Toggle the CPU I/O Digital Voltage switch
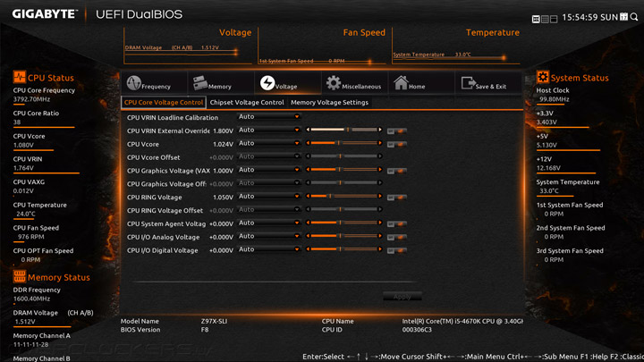This screenshot has width=644, height=362. click(397, 250)
